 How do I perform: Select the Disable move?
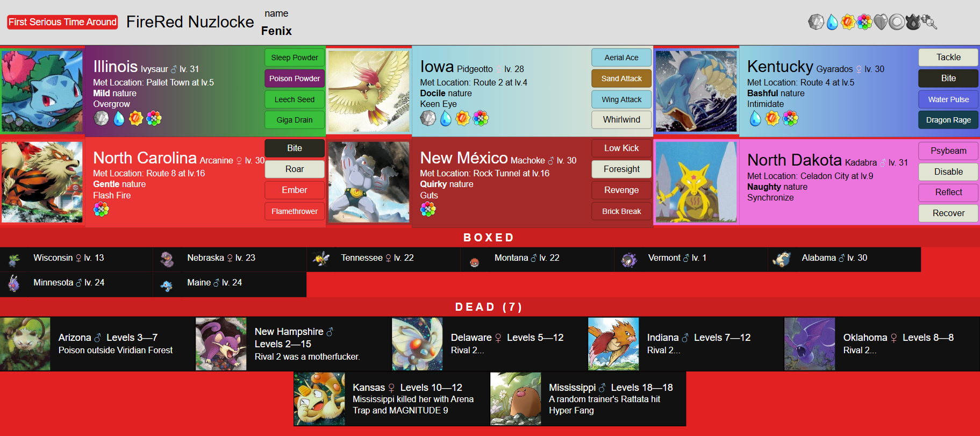pyautogui.click(x=948, y=172)
